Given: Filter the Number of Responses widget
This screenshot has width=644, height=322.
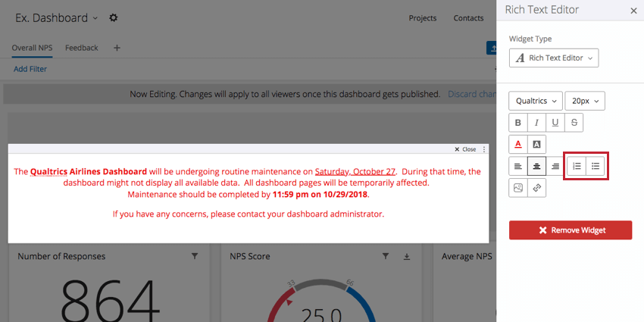Looking at the screenshot, I should pos(195,256).
